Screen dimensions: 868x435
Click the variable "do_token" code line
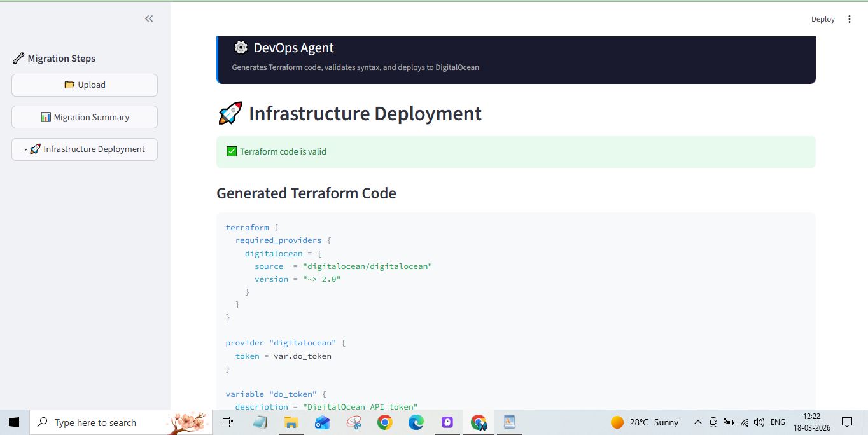pos(276,394)
